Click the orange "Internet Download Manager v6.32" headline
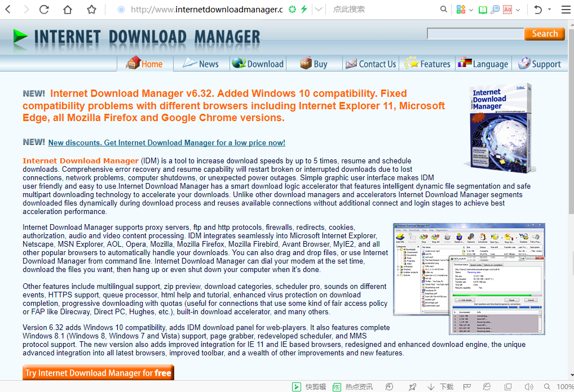 pyautogui.click(x=233, y=106)
